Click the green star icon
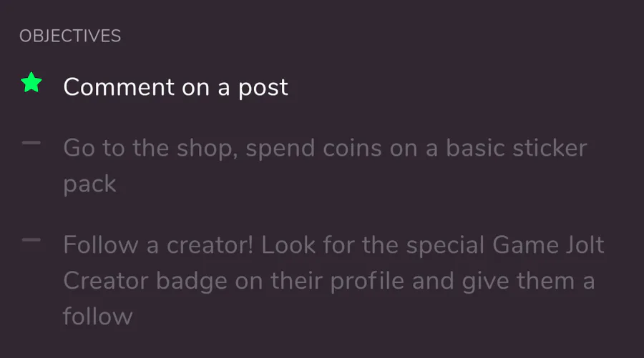644x358 pixels. [x=31, y=84]
